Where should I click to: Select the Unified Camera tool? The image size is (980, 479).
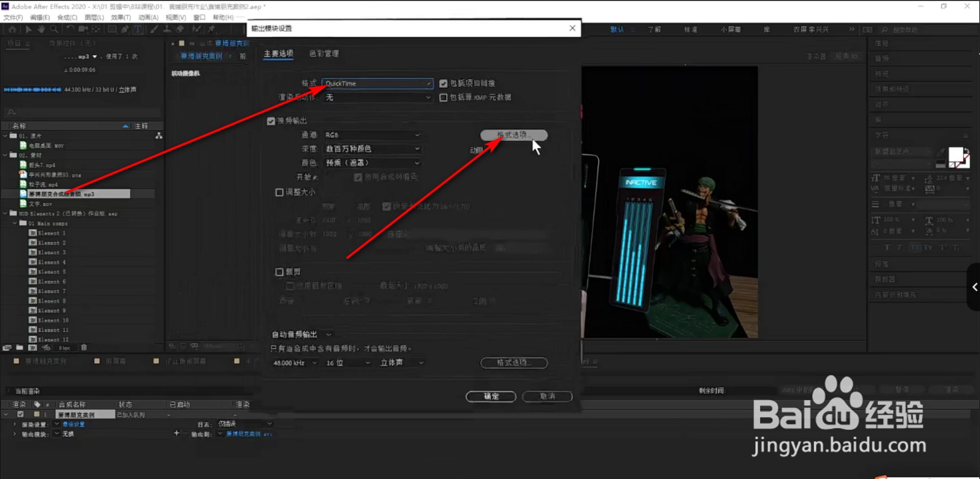[x=83, y=29]
